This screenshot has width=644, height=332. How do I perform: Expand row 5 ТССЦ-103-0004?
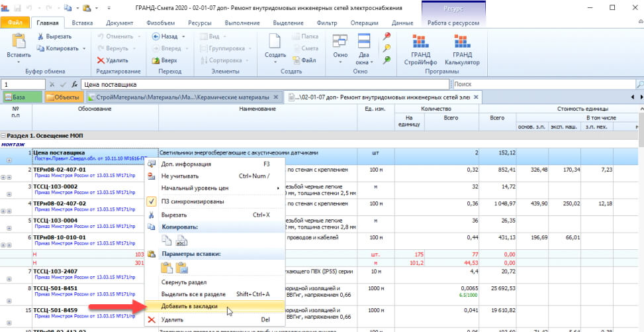8,227
